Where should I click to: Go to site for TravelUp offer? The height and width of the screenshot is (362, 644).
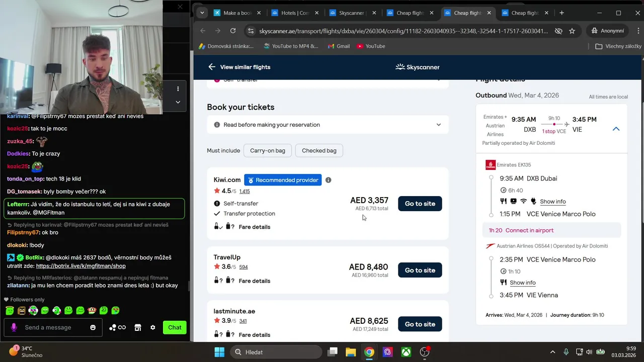(x=420, y=270)
